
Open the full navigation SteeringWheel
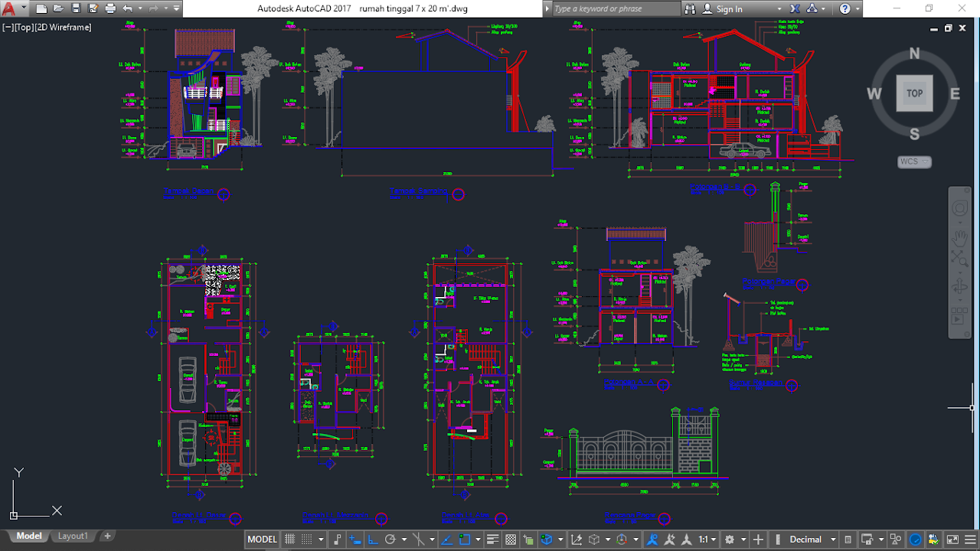960,208
